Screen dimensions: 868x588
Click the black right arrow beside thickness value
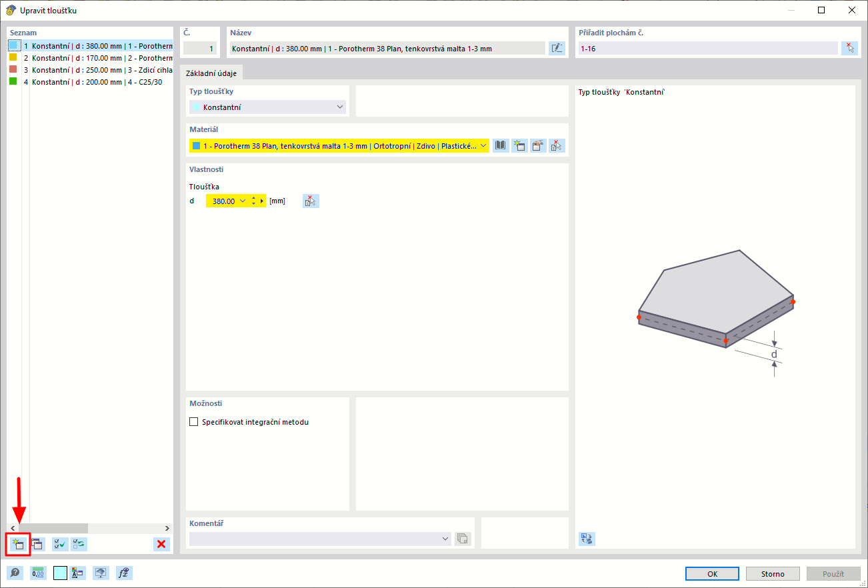(x=262, y=201)
